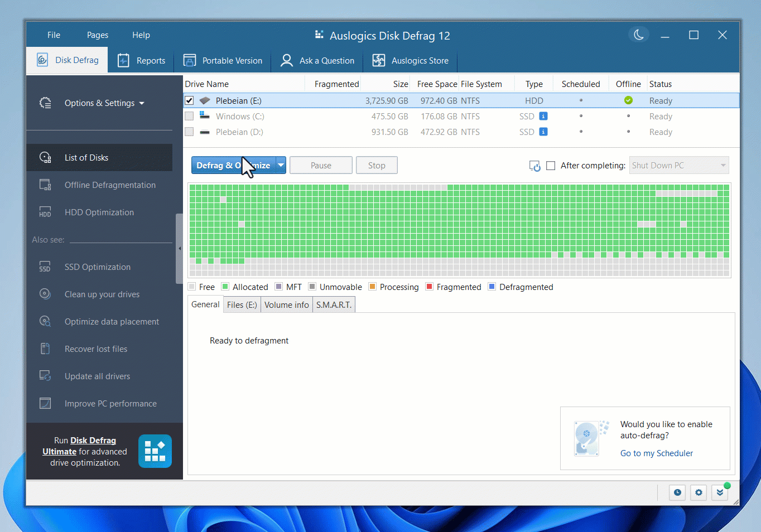Click the clock icon in status bar
The height and width of the screenshot is (532, 761).
pos(677,492)
